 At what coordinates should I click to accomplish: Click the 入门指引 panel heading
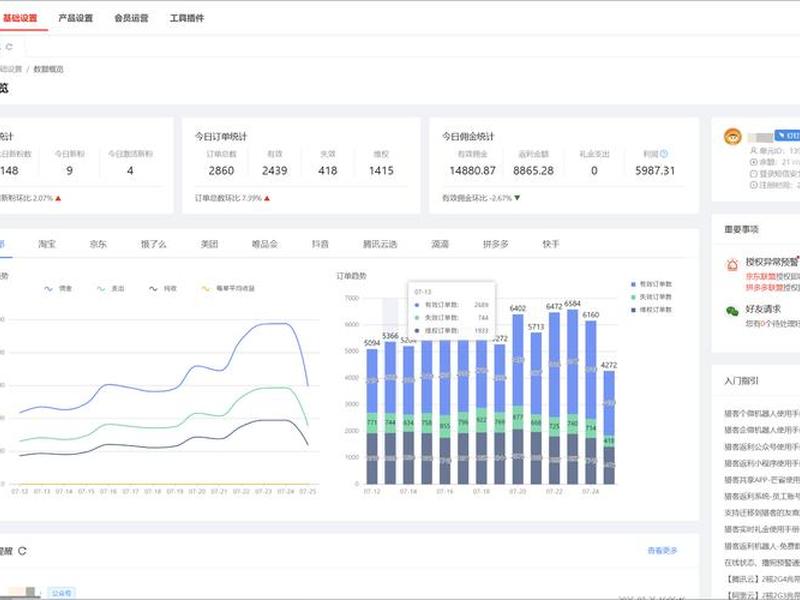click(x=741, y=381)
